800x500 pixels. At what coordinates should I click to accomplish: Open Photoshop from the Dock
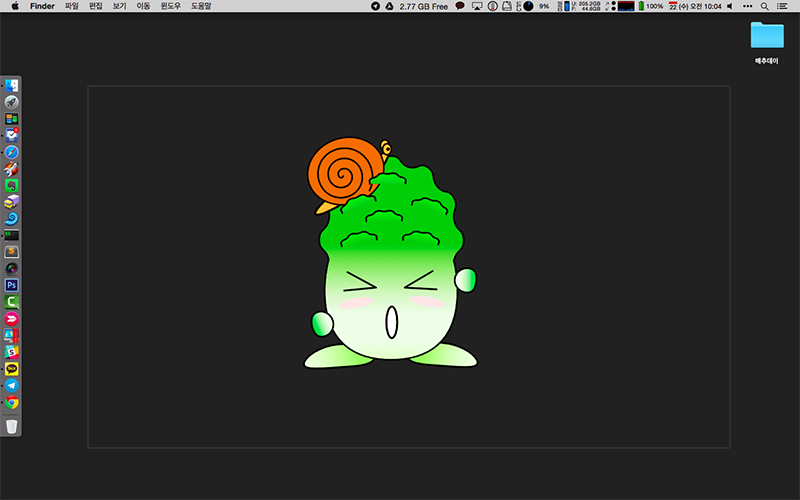point(11,285)
